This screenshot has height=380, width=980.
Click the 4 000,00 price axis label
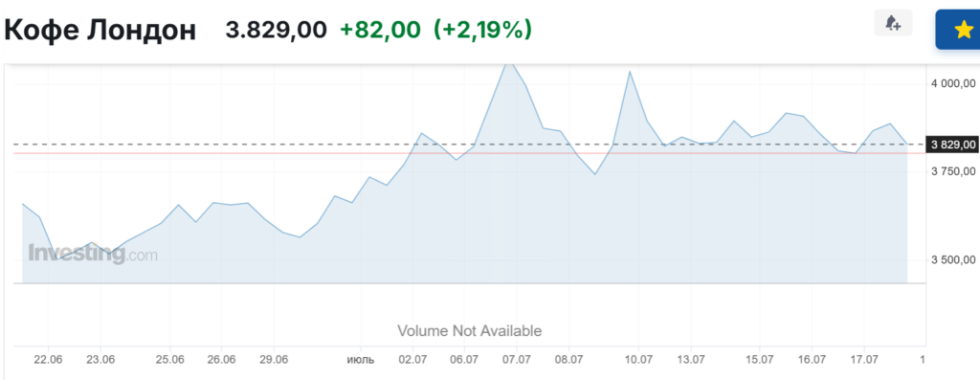pyautogui.click(x=953, y=83)
